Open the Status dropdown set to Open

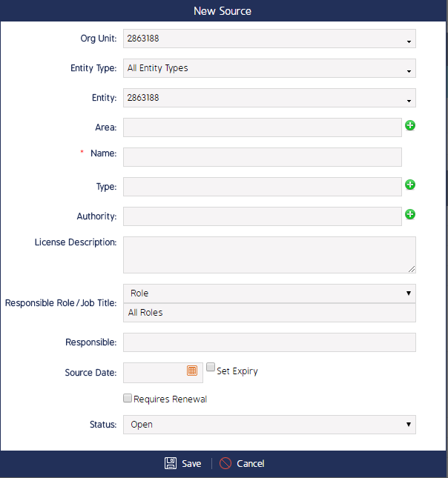click(x=269, y=425)
